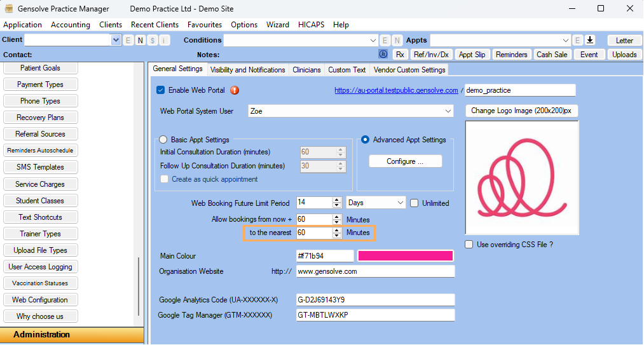The image size is (644, 345).
Task: Open the Accounting menu
Action: pyautogui.click(x=71, y=25)
